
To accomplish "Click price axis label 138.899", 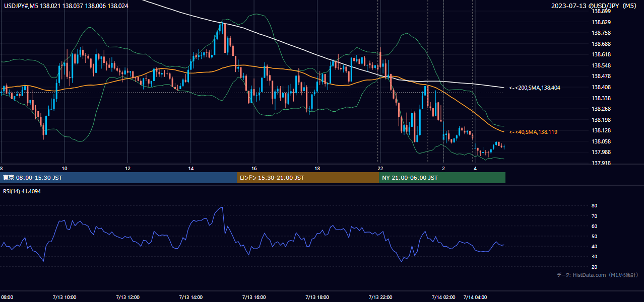I will 601,11.
